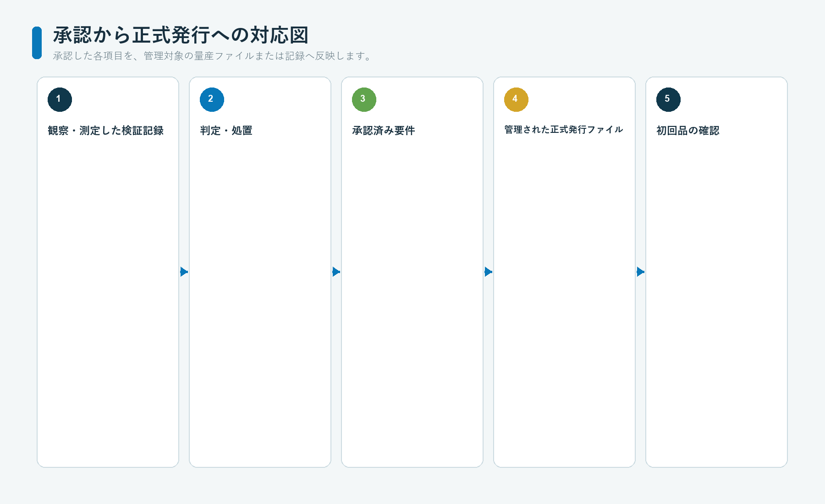Select the 判定・処置 heading
The width and height of the screenshot is (825, 504).
[226, 131]
